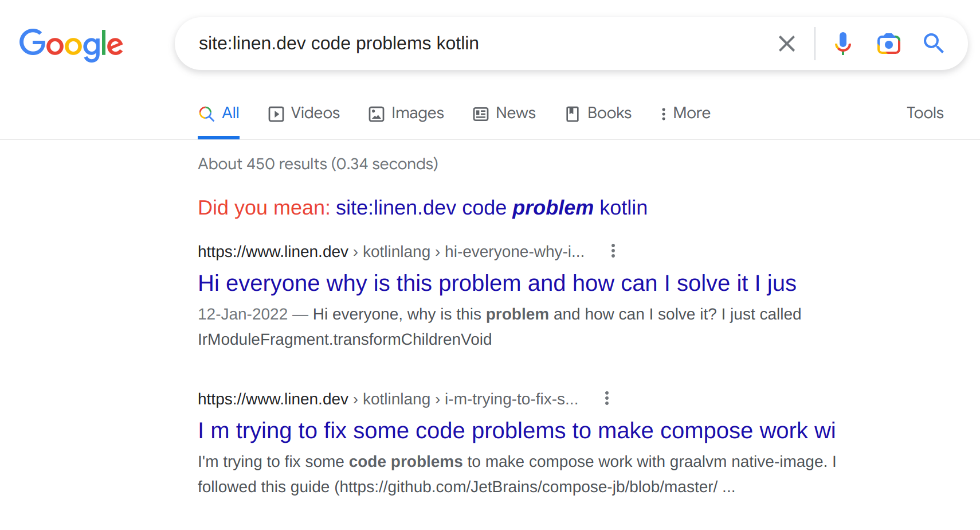The height and width of the screenshot is (530, 980).
Task: Open the three-dot menu on the second result
Action: click(x=606, y=398)
